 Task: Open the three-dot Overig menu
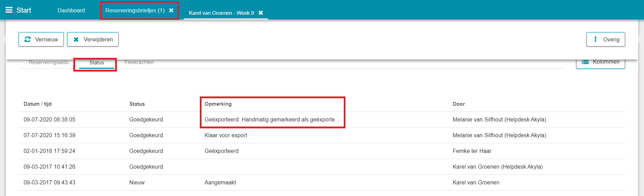pyautogui.click(x=595, y=39)
